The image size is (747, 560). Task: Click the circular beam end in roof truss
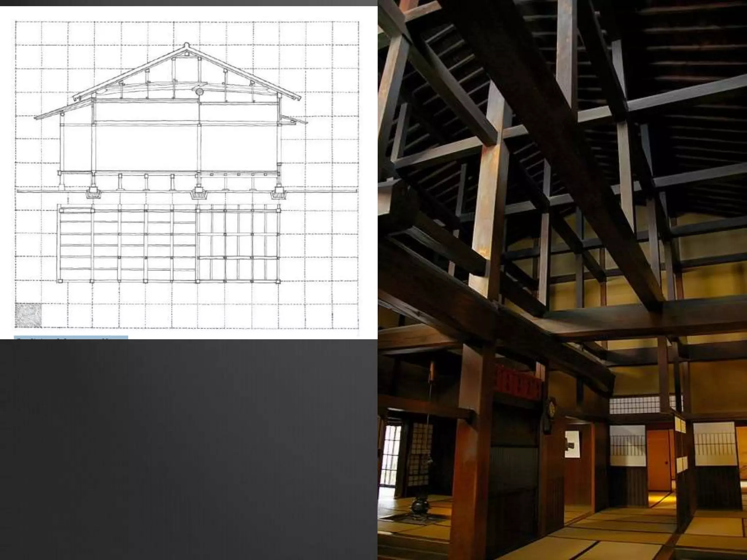(x=200, y=92)
